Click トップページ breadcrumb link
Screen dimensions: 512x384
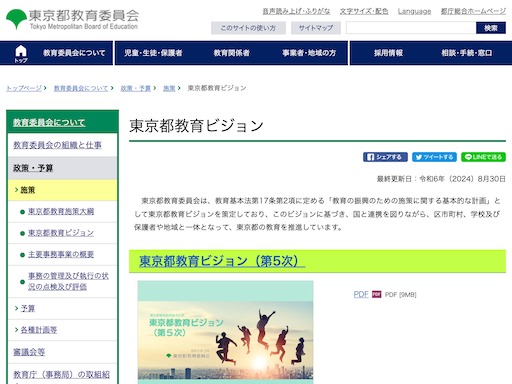tap(24, 88)
